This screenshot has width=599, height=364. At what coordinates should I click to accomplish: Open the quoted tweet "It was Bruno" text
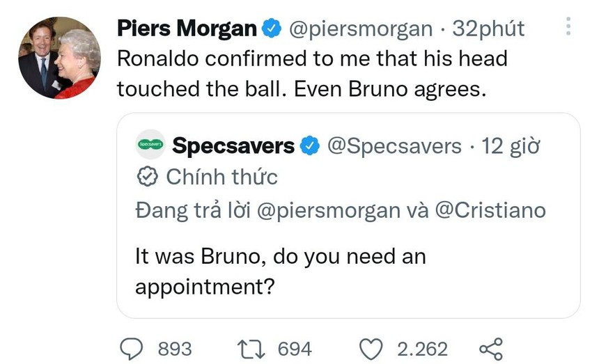coord(280,271)
